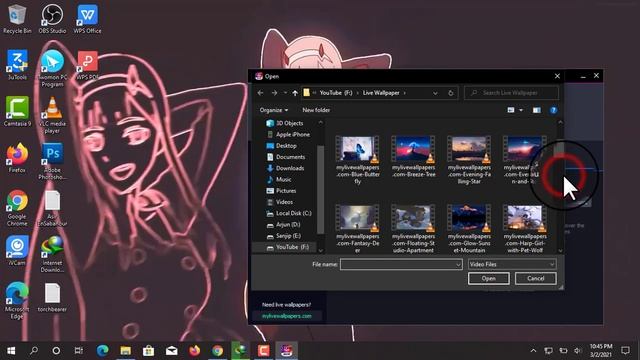
Task: Cancel the Open dialog
Action: click(x=536, y=278)
